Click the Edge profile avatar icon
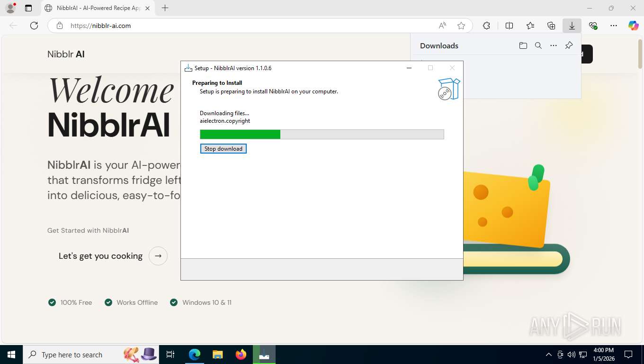The height and width of the screenshot is (364, 644). [x=10, y=8]
